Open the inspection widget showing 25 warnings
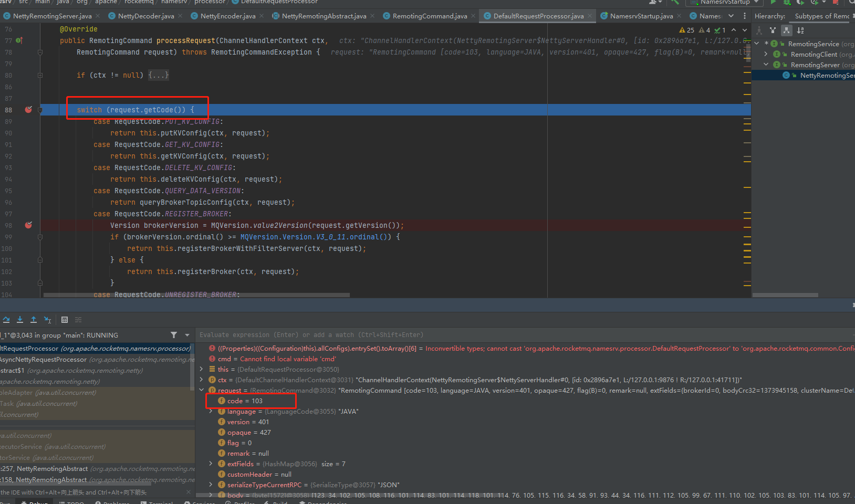 pyautogui.click(x=686, y=30)
